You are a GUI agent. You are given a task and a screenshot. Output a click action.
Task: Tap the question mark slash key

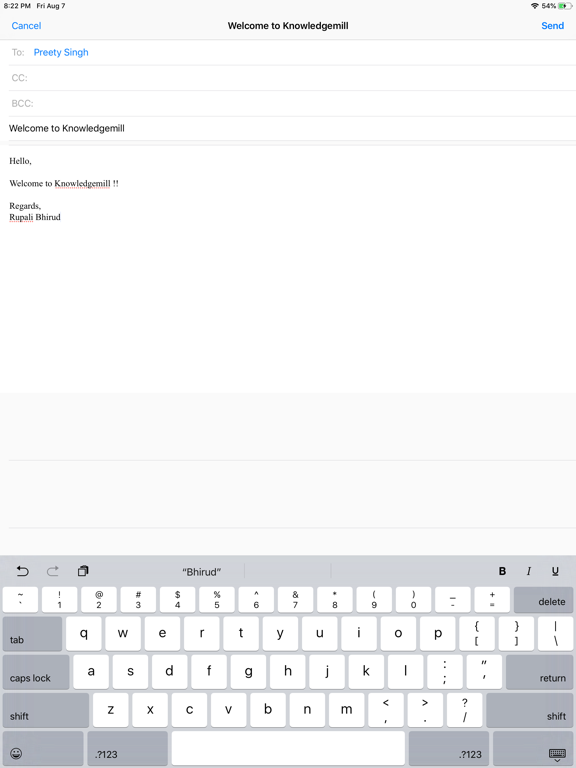click(464, 710)
